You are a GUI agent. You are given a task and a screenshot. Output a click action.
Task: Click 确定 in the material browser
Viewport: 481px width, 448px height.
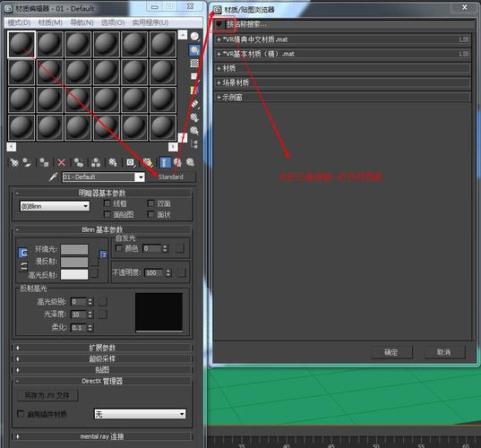click(x=391, y=352)
